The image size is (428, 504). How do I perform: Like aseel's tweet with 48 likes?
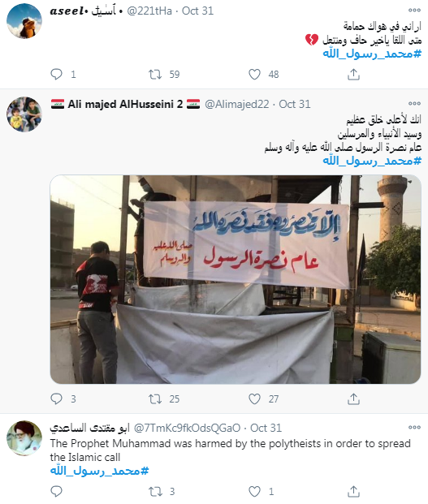click(254, 74)
